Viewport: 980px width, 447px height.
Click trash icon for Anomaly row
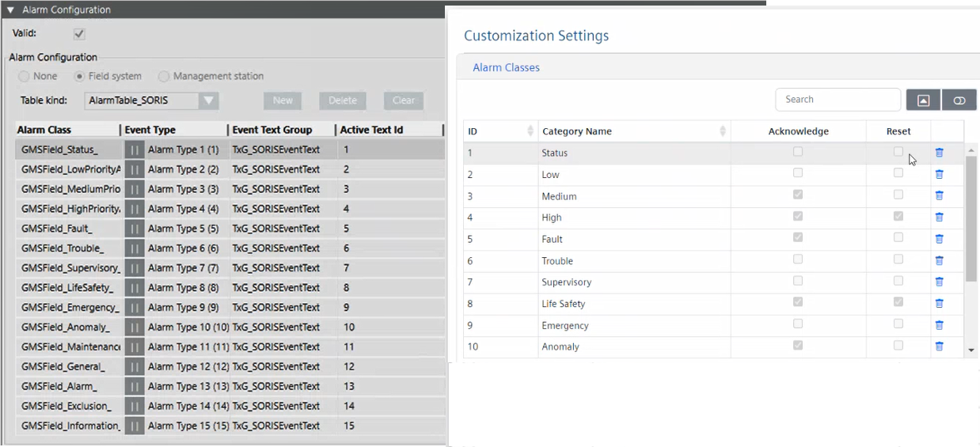coord(939,347)
